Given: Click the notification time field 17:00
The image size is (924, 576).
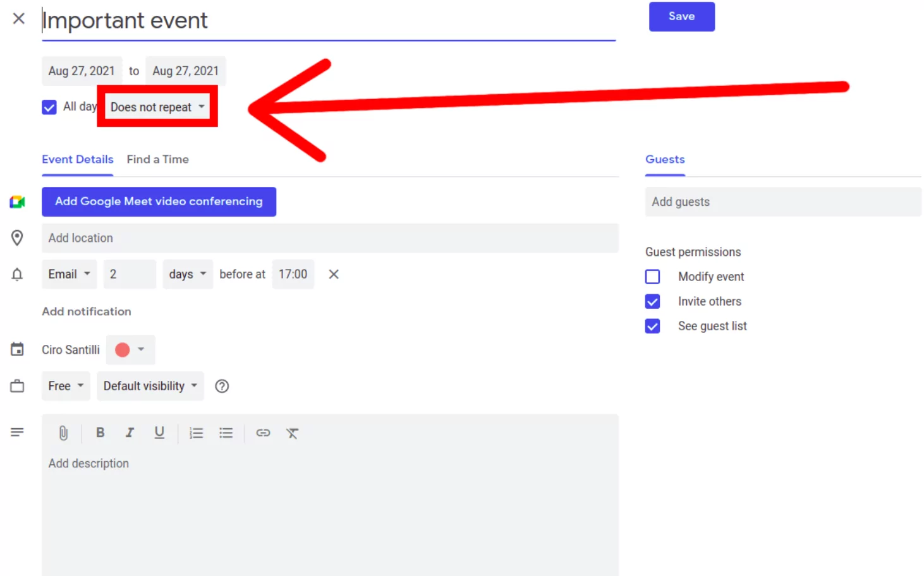Looking at the screenshot, I should point(293,274).
